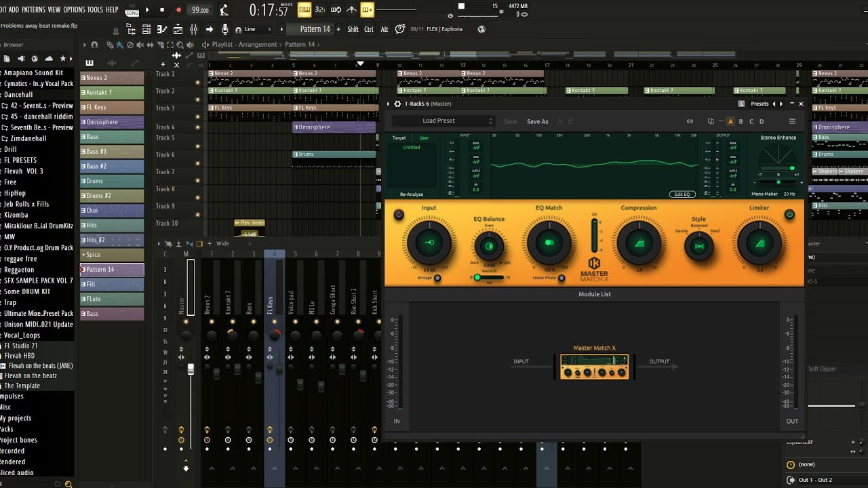
Task: Click the Edit EQ button
Action: (682, 194)
